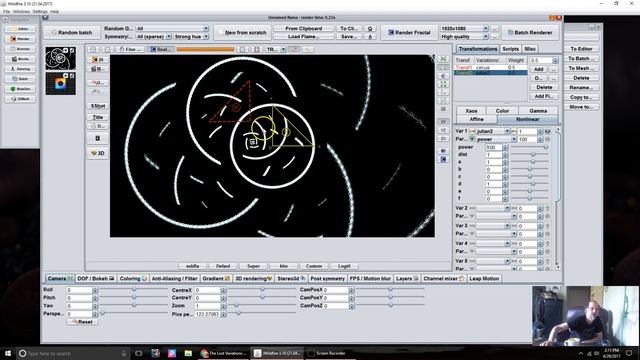Click New from scratch button

[242, 32]
